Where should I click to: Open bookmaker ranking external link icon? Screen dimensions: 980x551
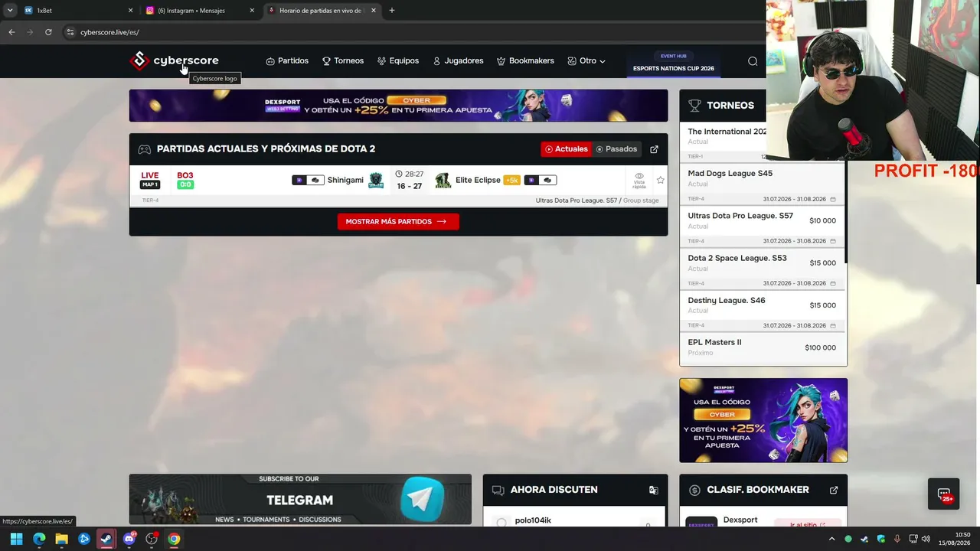tap(833, 490)
